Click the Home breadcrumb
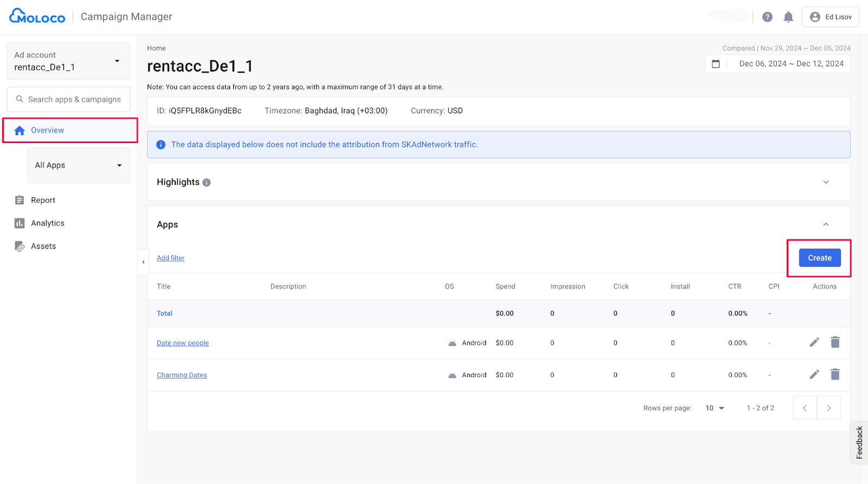This screenshot has width=868, height=484. [156, 48]
